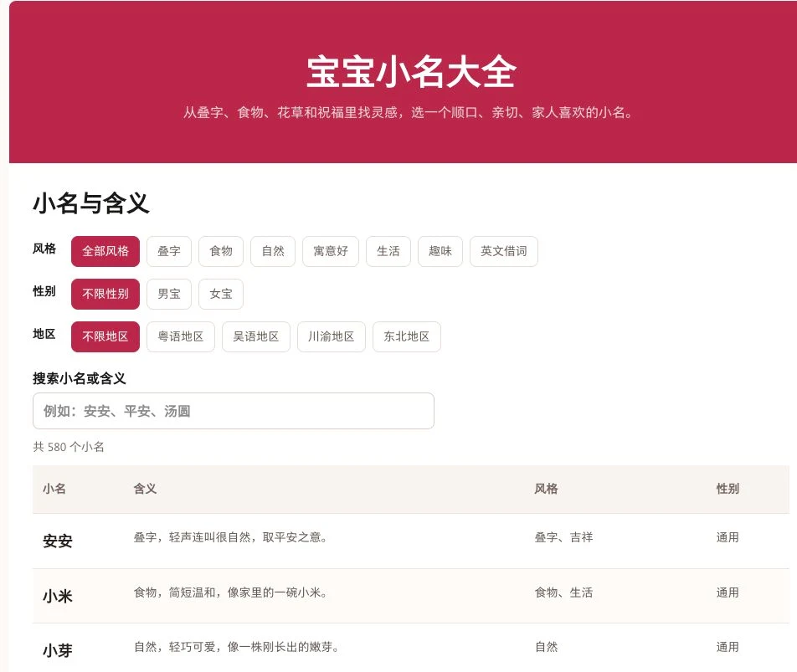The width and height of the screenshot is (797, 672).
Task: Filter by 吴语地区 region
Action: [255, 336]
